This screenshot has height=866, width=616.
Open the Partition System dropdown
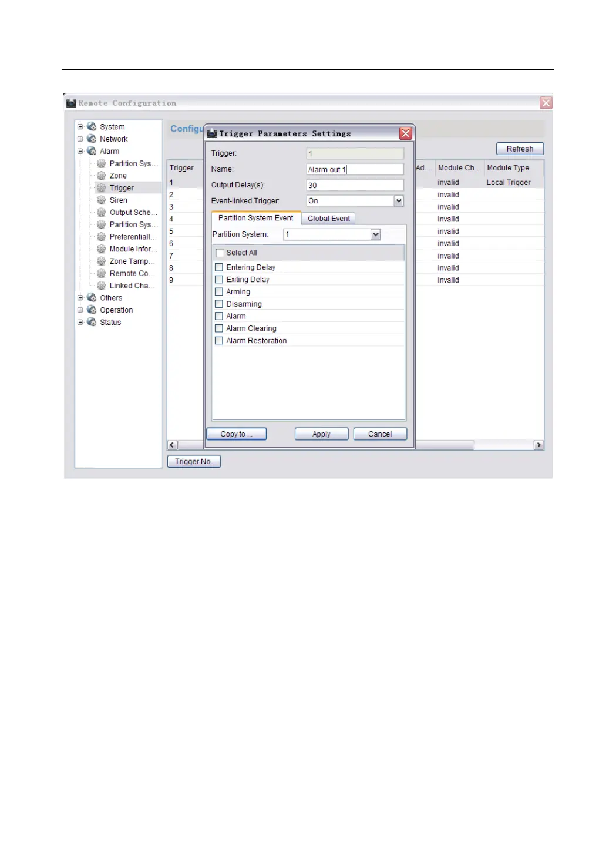(376, 234)
